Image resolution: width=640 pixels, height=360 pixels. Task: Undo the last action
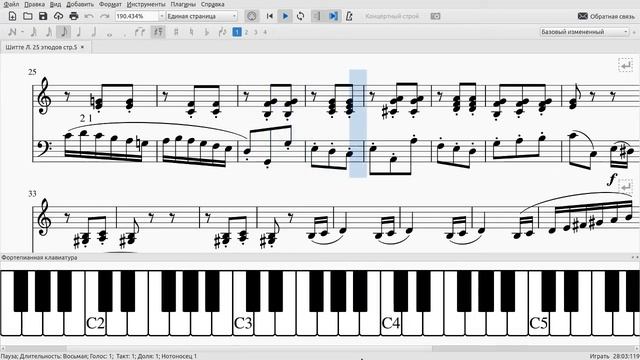pos(89,16)
